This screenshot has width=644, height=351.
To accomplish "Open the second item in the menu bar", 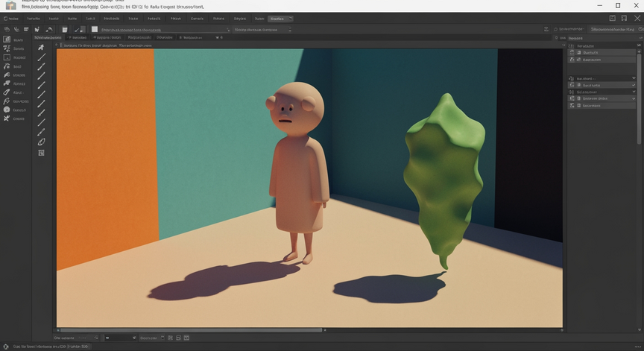I will pyautogui.click(x=34, y=19).
